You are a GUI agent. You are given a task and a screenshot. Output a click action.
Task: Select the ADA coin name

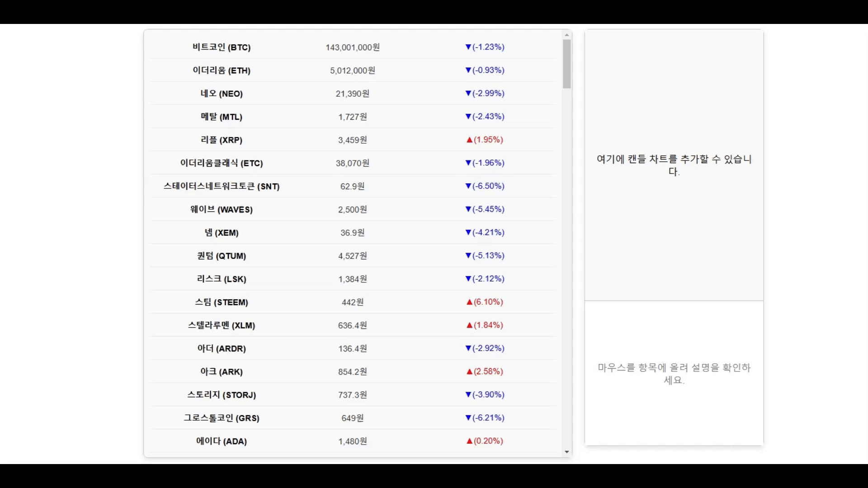click(x=221, y=441)
